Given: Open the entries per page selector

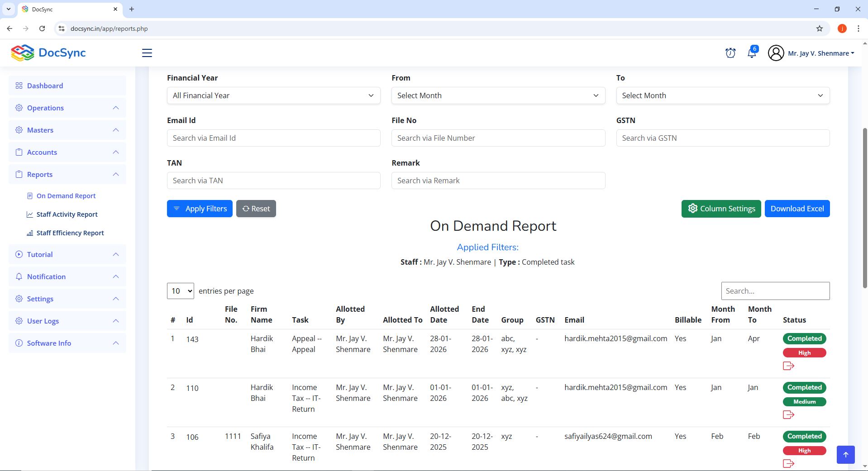Looking at the screenshot, I should coord(180,291).
